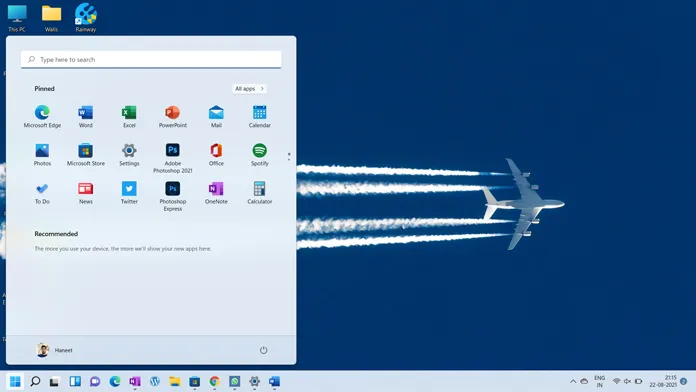Screen dimensions: 696x392
Task: Click the muted volume tray icon
Action: coord(627,381)
